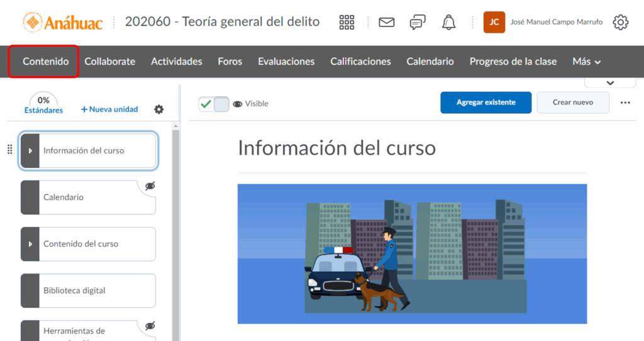Open the admin tools gear icon
Image resolution: width=644 pixels, height=341 pixels.
click(621, 23)
